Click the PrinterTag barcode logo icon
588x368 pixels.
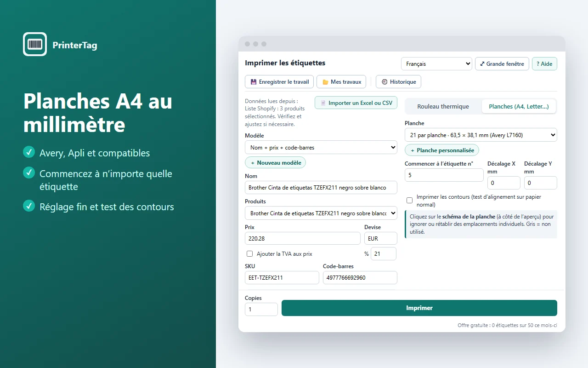pos(35,44)
